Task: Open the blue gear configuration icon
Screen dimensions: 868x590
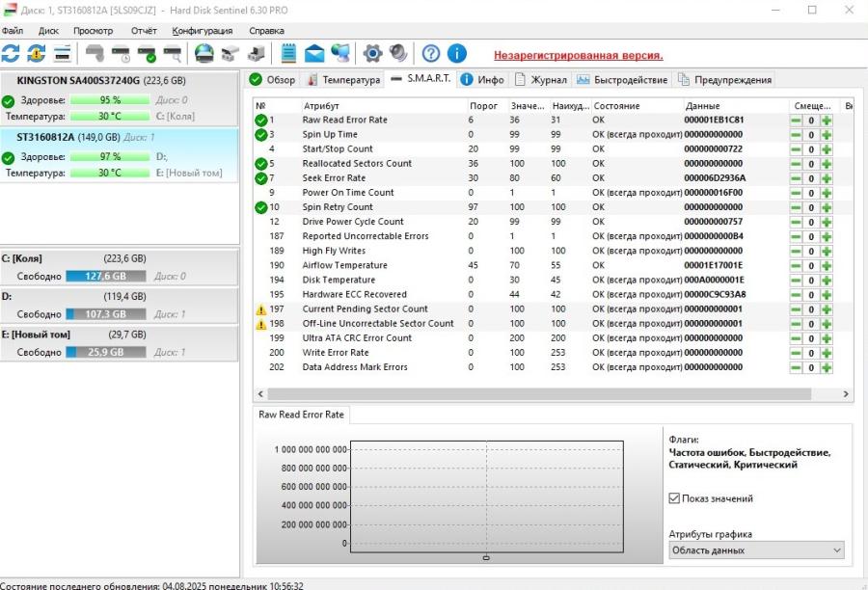Action: click(372, 53)
